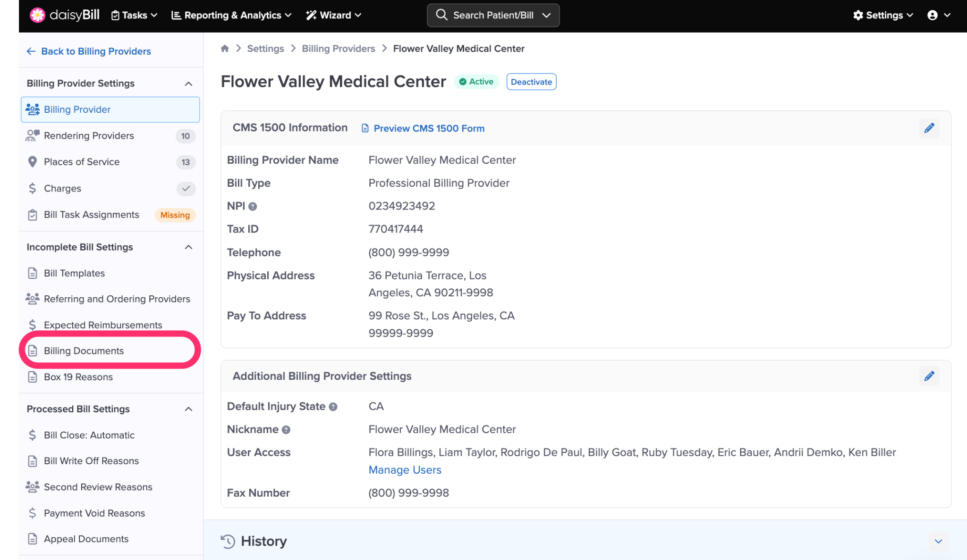
Task: Click the Manage Users link
Action: pyautogui.click(x=405, y=470)
